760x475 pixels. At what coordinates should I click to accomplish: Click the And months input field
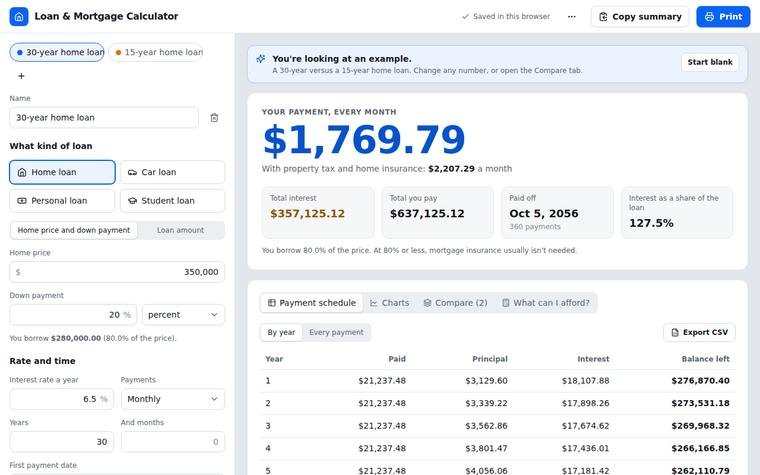coord(173,442)
